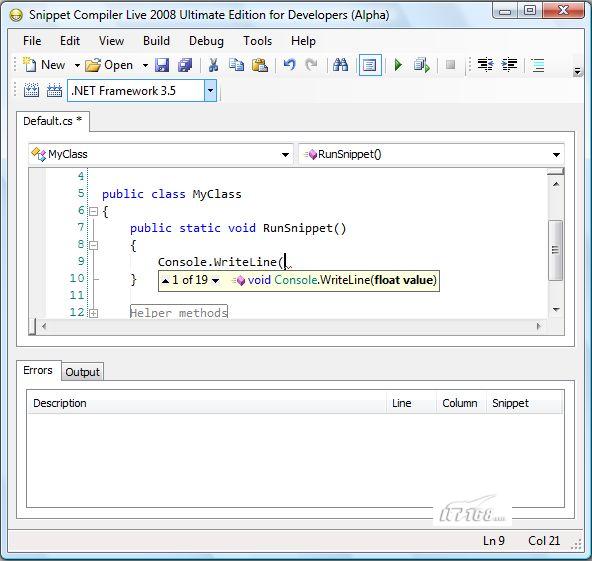Expand Helper methods region at line 12
This screenshot has height=561, width=592.
point(94,313)
